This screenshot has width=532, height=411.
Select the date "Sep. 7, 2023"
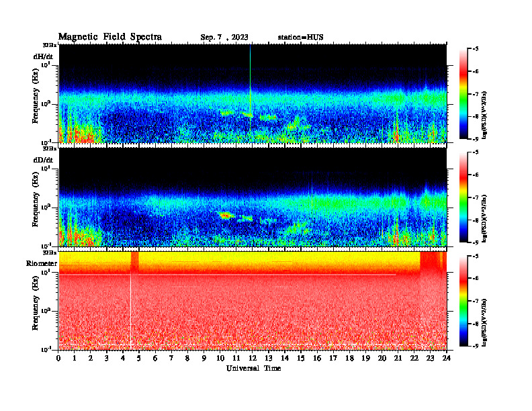(x=224, y=38)
